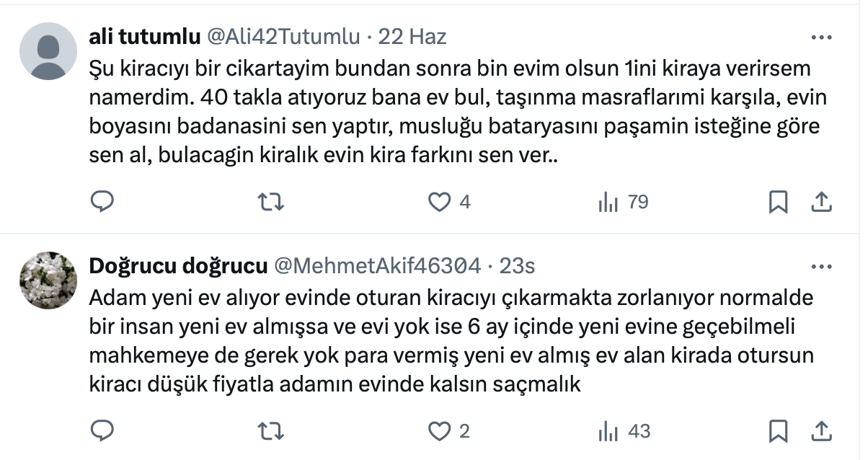Retweet ali tutumlu's post
This screenshot has width=868, height=460.
[270, 203]
